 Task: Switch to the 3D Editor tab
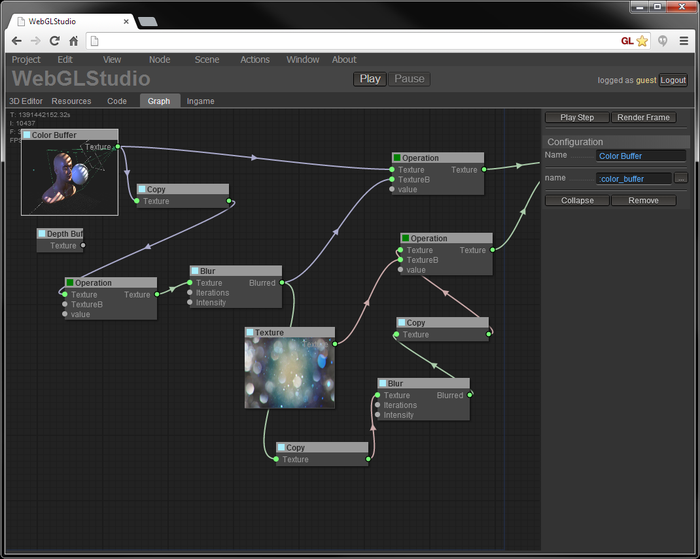click(x=26, y=101)
